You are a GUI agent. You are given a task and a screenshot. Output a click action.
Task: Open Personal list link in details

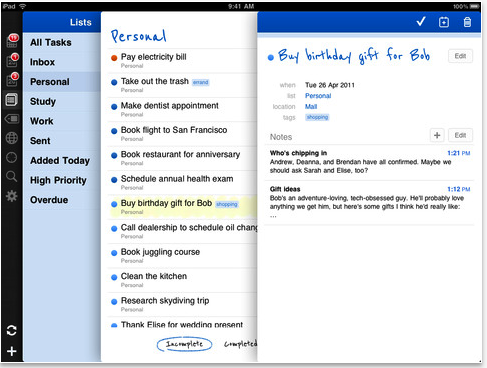point(318,96)
